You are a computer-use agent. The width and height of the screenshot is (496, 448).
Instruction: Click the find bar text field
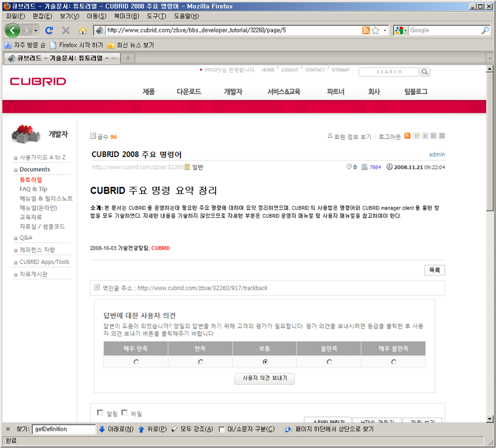click(x=64, y=429)
